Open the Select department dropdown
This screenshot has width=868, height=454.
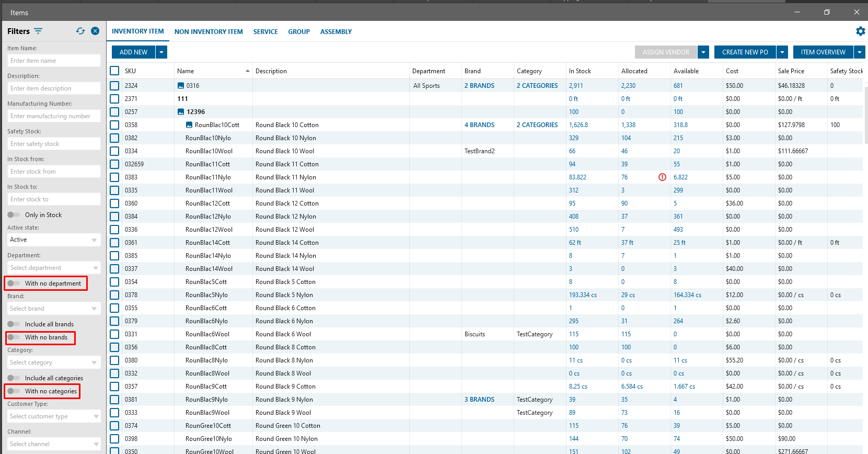point(53,268)
